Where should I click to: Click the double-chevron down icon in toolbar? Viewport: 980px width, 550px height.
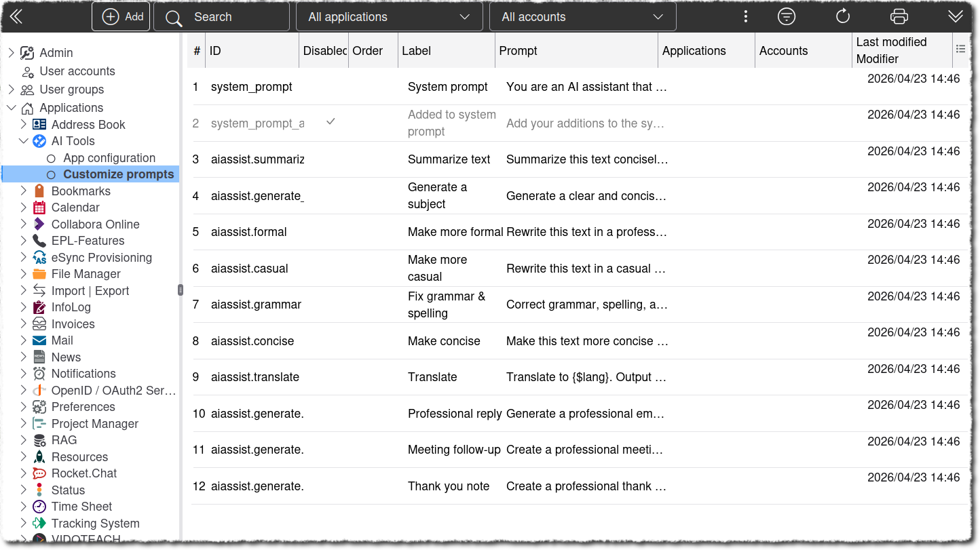(956, 17)
